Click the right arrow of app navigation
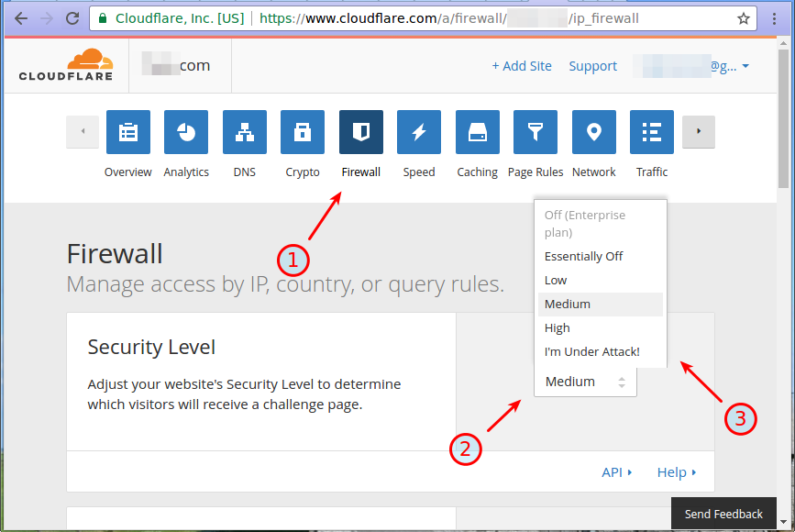Screen dimensions: 795x532 point(699,132)
